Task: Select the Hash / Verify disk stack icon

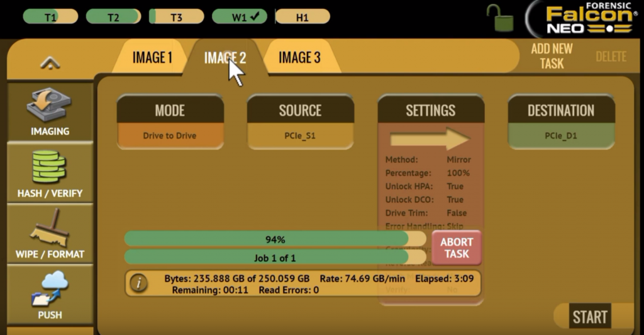Action: (50, 166)
